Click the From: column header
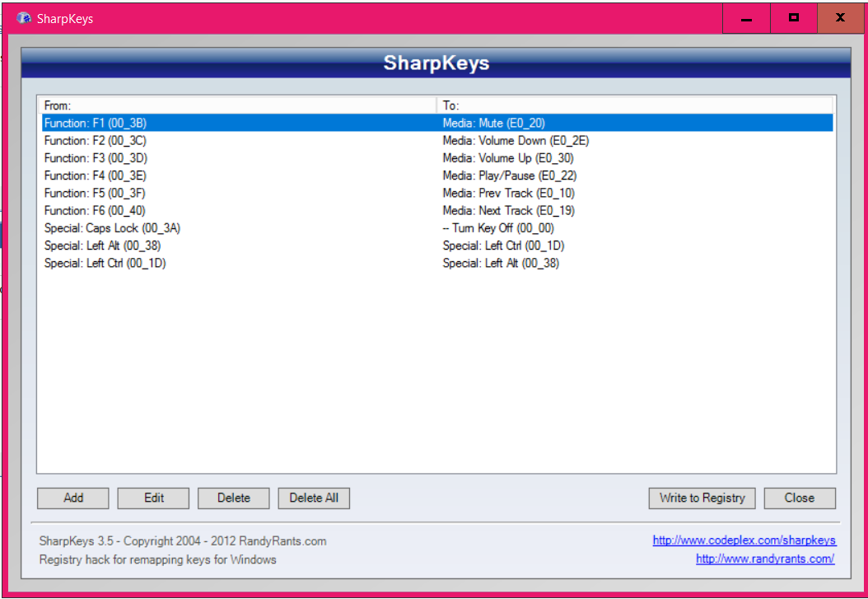868x599 pixels. click(x=238, y=105)
